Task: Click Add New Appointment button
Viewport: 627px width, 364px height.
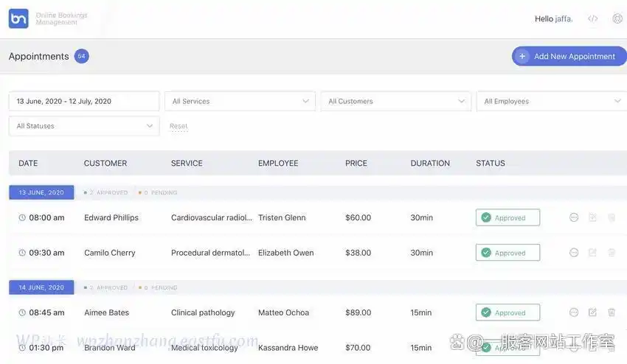Action: 568,56
